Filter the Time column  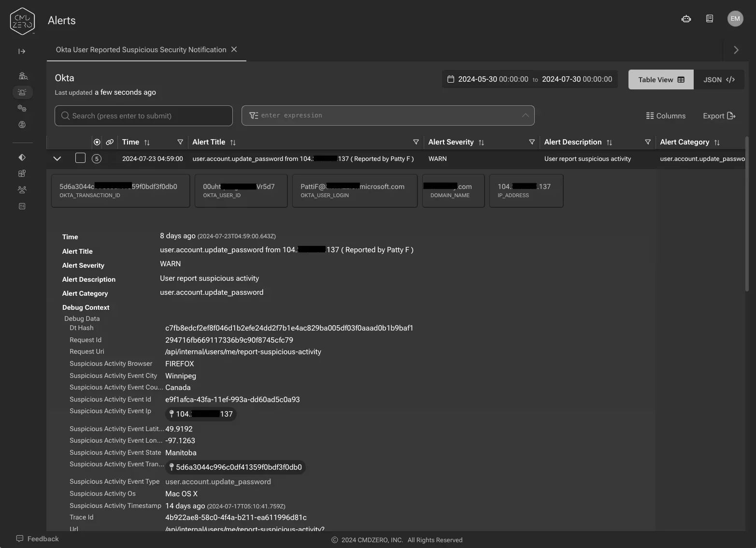[x=180, y=142]
